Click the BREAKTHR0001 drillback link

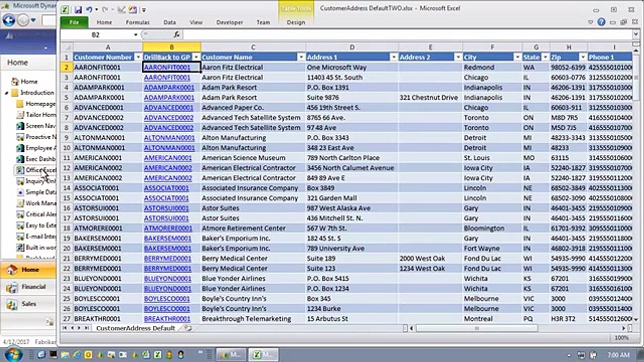click(167, 319)
